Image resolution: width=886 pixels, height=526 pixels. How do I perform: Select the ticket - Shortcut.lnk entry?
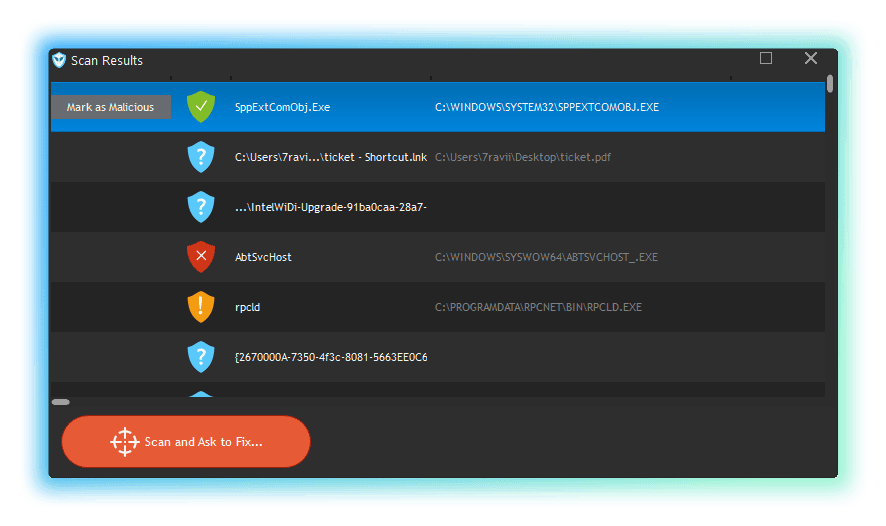[330, 157]
